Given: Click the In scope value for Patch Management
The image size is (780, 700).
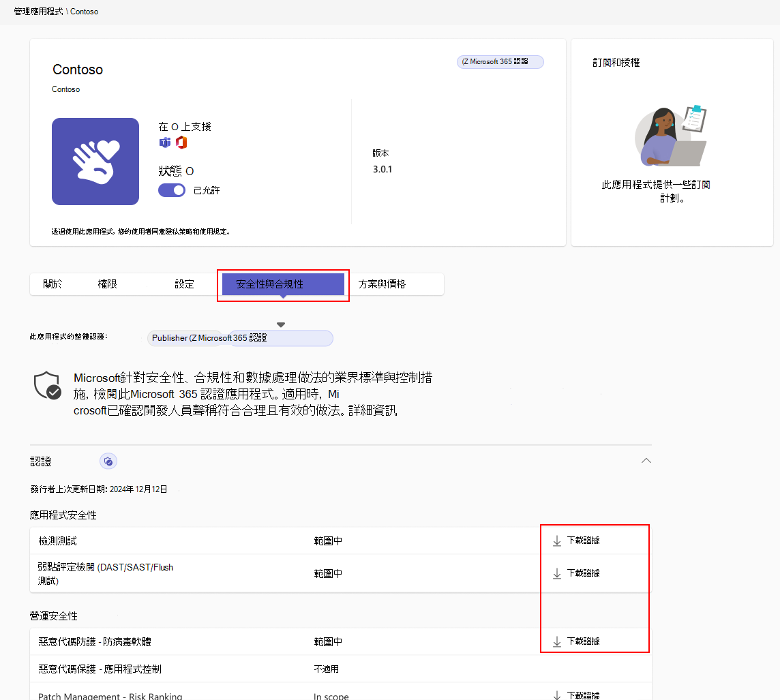Looking at the screenshot, I should point(331,696).
